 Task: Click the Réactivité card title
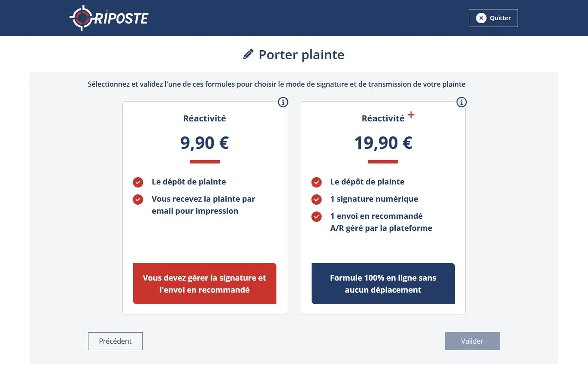tap(204, 118)
